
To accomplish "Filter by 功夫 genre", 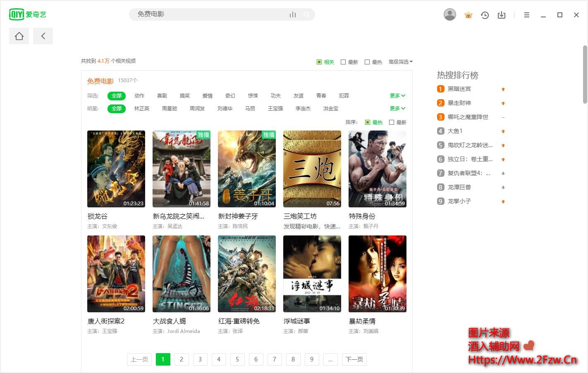I will pyautogui.click(x=276, y=95).
